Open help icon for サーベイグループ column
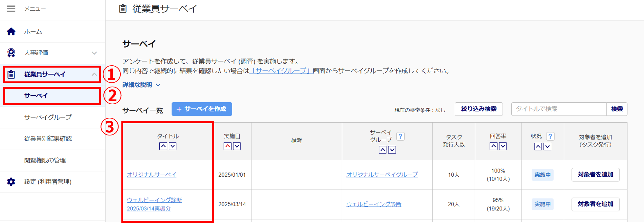This screenshot has width=644, height=223. click(x=400, y=136)
